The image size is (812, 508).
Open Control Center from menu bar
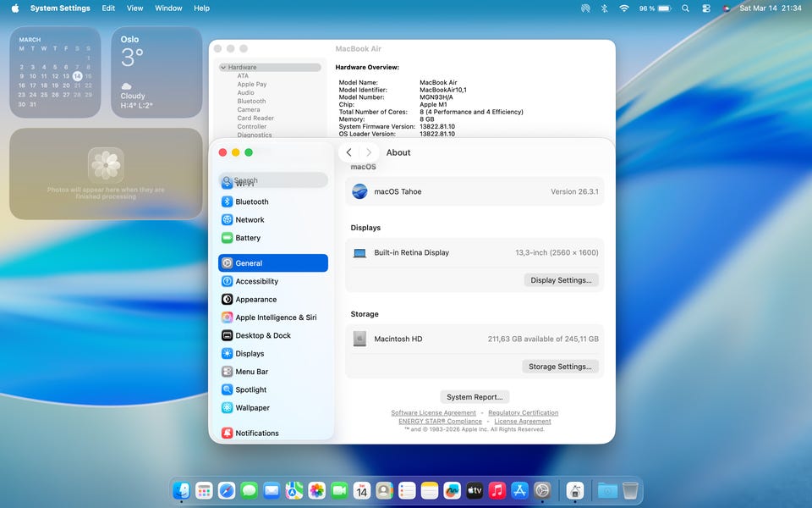pyautogui.click(x=706, y=8)
